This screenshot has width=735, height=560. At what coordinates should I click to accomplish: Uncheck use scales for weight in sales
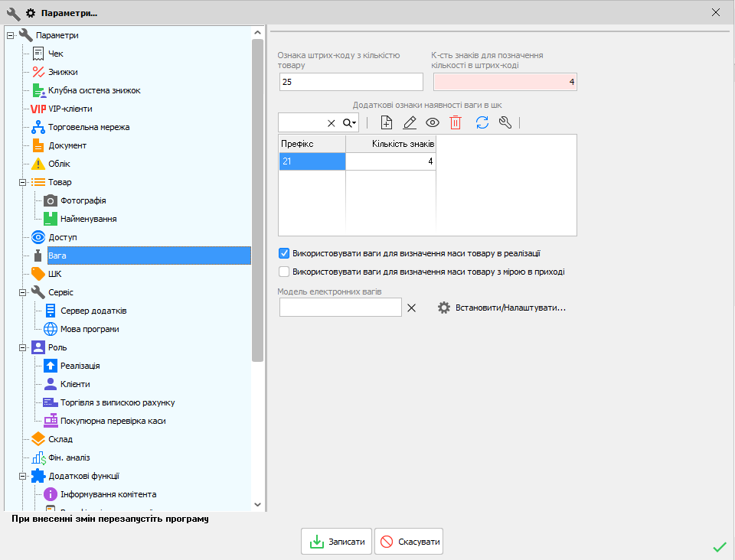coord(284,253)
